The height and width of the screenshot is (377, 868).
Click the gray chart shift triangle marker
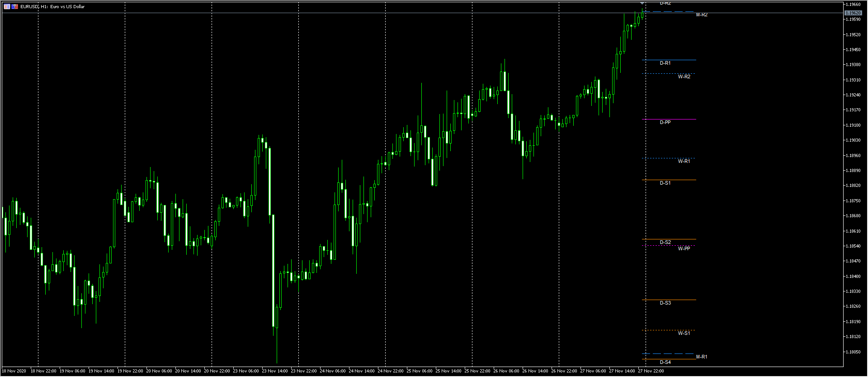pyautogui.click(x=642, y=3)
